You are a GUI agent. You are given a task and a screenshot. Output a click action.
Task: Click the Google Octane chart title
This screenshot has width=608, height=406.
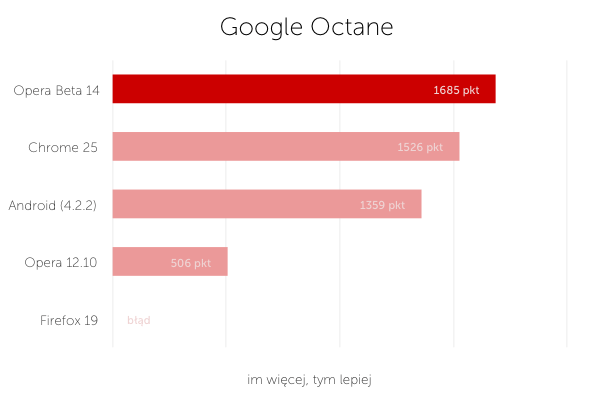tap(306, 28)
